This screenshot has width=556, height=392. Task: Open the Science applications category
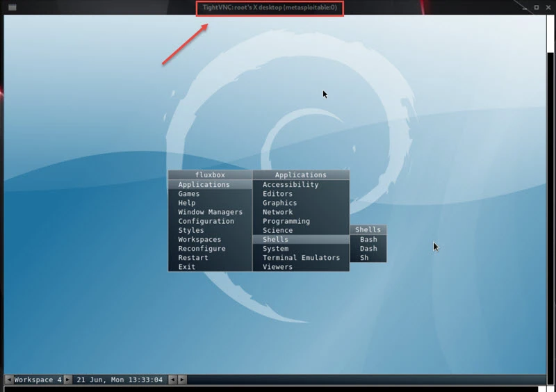(x=301, y=230)
